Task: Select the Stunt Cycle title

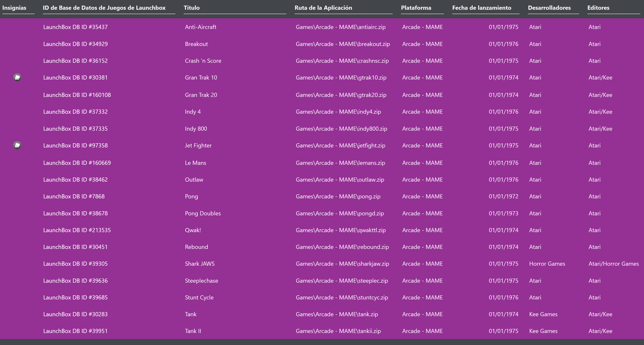Action: 199,297
